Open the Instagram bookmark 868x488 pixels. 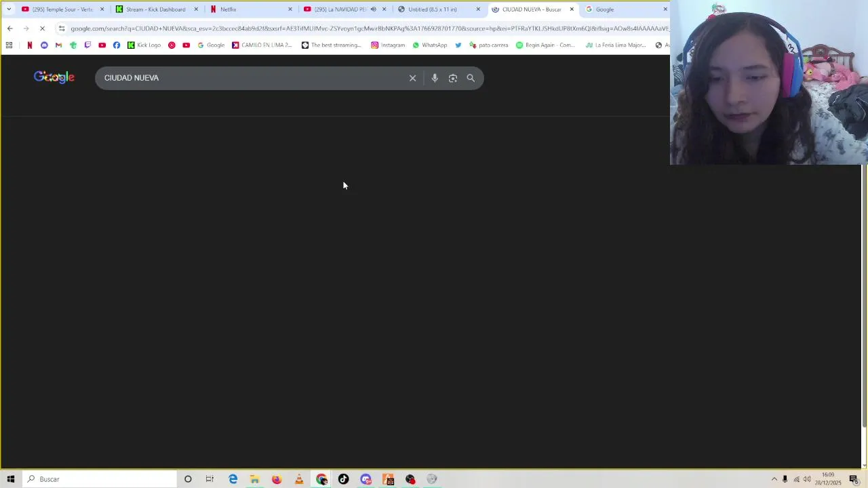click(x=388, y=45)
